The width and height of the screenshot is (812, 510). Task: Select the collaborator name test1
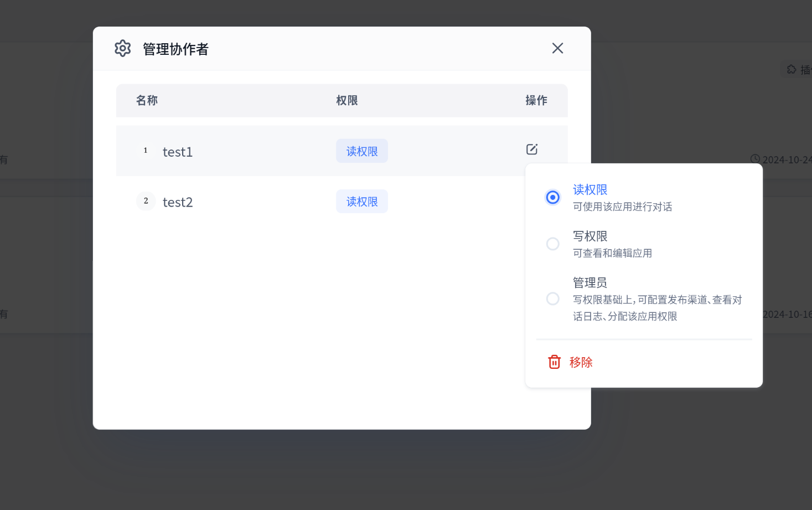click(x=178, y=152)
